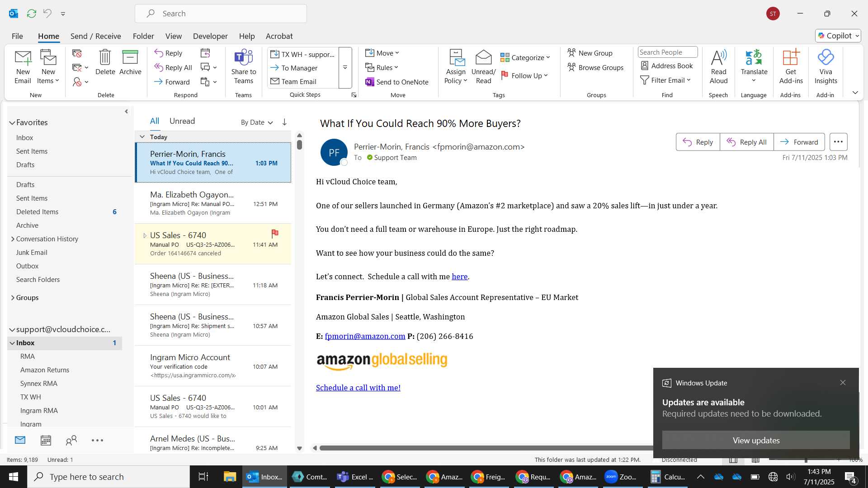Screen dimensions: 868x488
Task: Click Reply in the reading pane
Action: [698, 142]
